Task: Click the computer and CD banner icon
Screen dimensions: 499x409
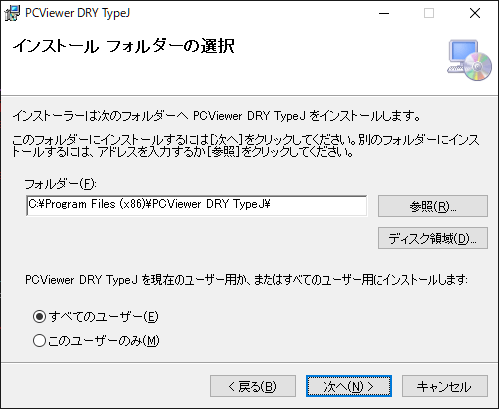Action: click(x=469, y=60)
